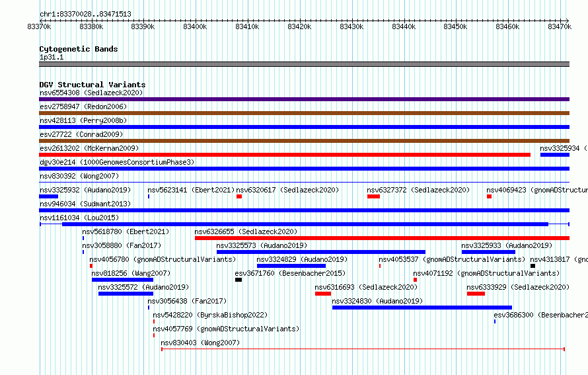Open nsv818256 (Wang2007) variant
The image size is (588, 375).
click(131, 273)
